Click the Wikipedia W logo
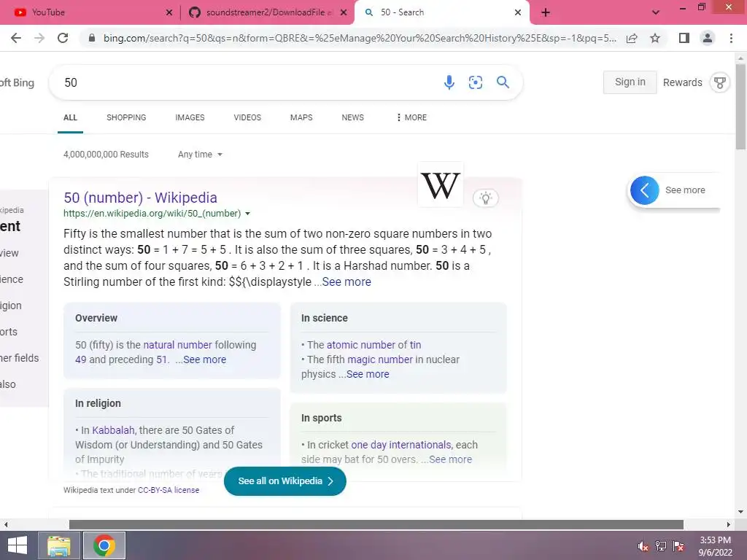The height and width of the screenshot is (560, 747). 441,184
